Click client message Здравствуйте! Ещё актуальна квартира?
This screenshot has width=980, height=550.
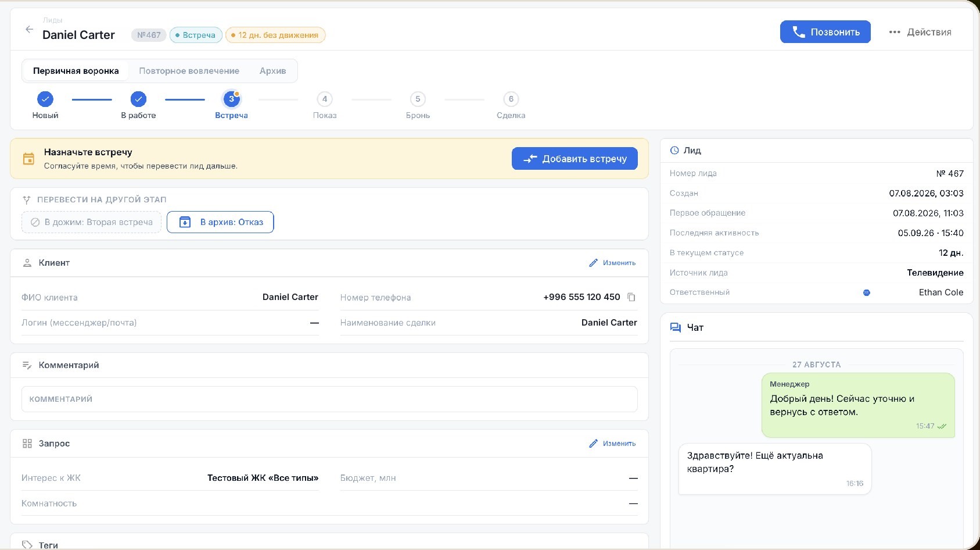coord(775,469)
